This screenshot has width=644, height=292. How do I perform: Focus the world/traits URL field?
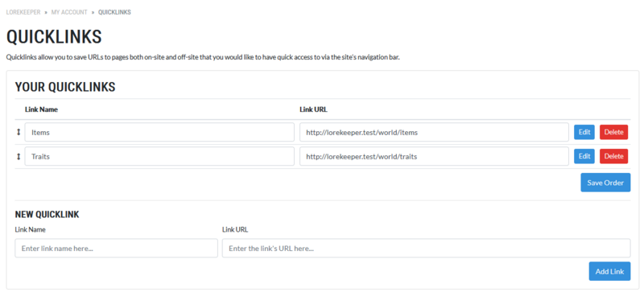click(x=434, y=157)
